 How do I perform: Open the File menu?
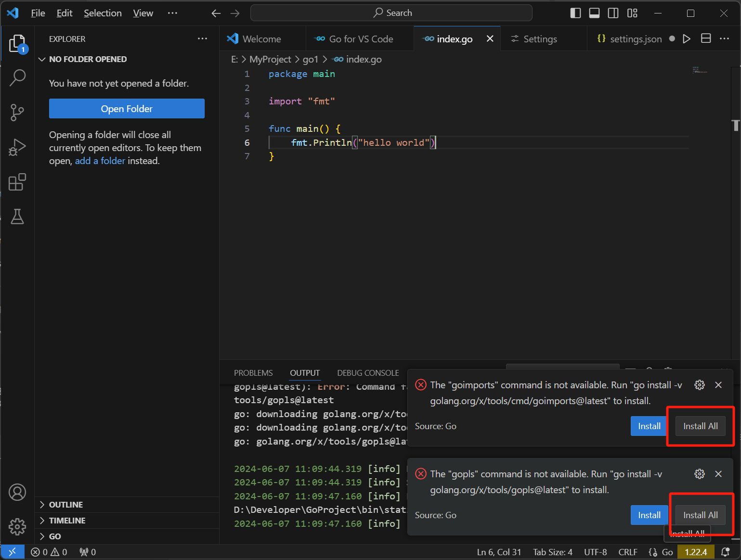38,13
